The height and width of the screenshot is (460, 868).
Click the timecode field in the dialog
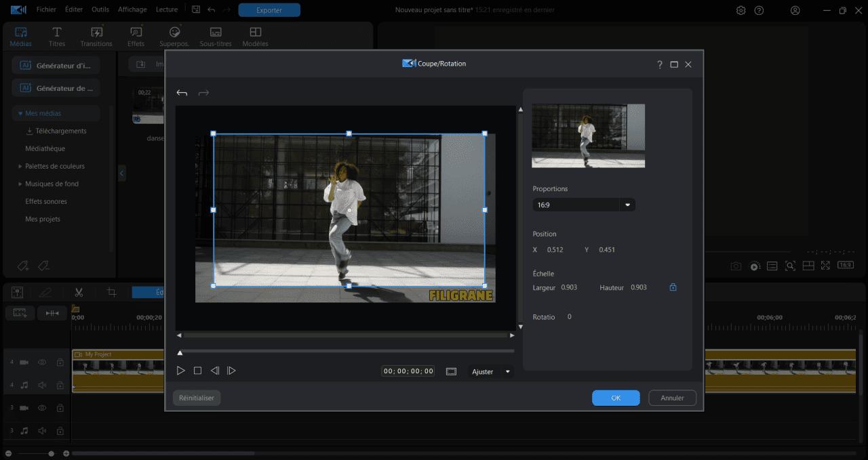[408, 370]
